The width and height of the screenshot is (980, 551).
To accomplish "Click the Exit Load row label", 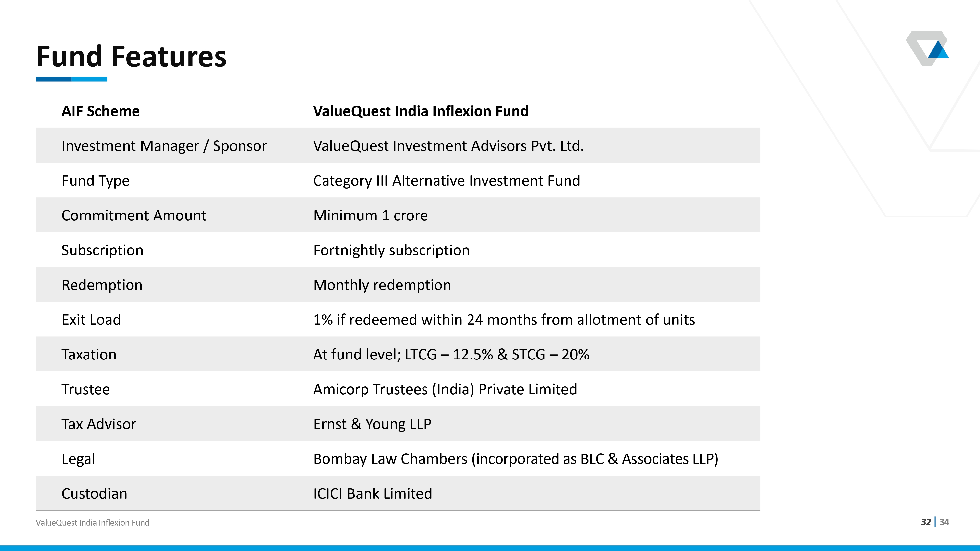I will tap(91, 320).
